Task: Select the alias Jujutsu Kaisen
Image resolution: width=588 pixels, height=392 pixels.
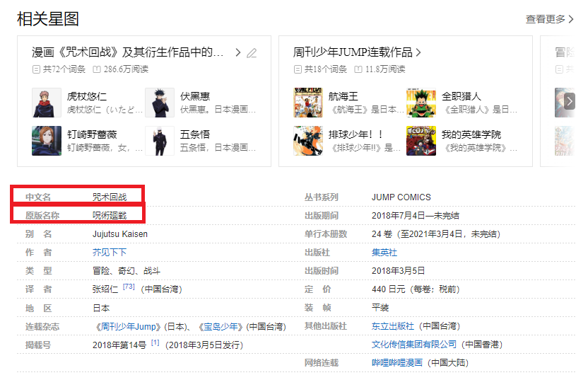Action: (120, 234)
